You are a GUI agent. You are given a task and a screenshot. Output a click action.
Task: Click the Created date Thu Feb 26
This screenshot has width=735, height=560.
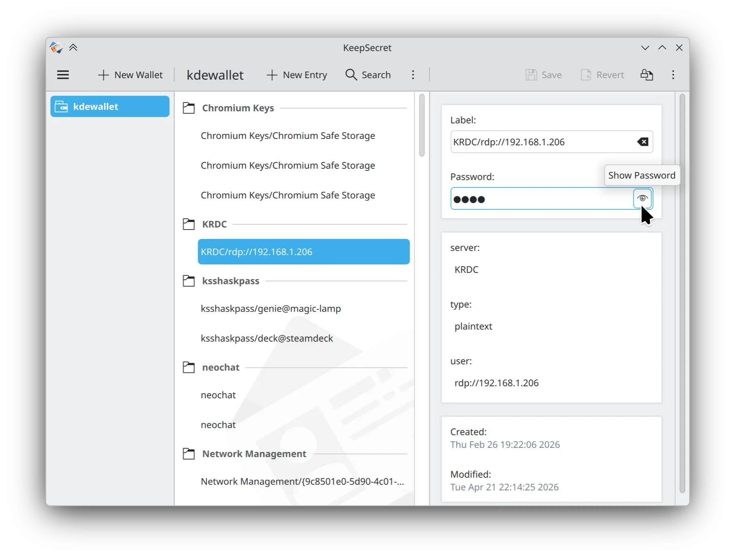(505, 445)
